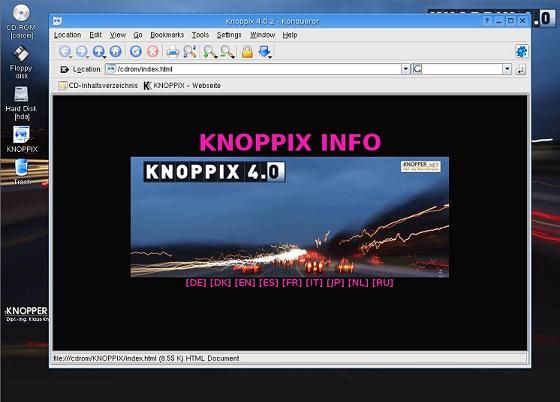The height and width of the screenshot is (402, 560).
Task: Open the Konqueror window menu icon in title bar
Action: (x=58, y=21)
